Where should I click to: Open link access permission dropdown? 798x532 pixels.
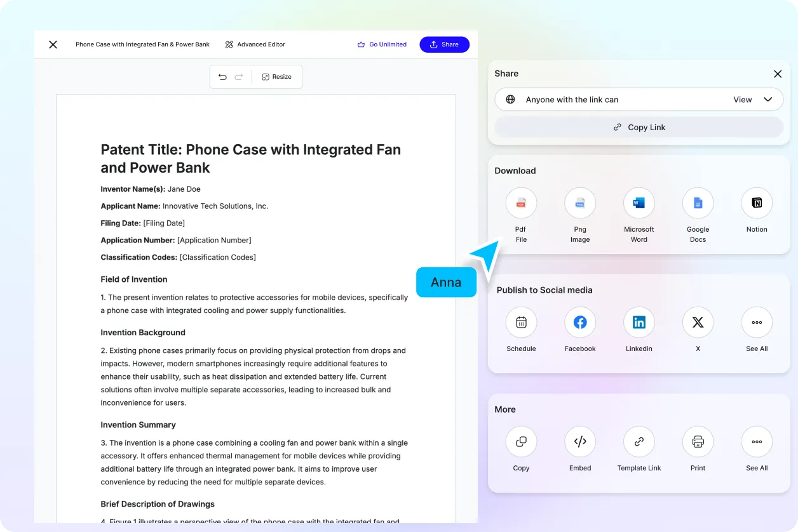click(639, 100)
